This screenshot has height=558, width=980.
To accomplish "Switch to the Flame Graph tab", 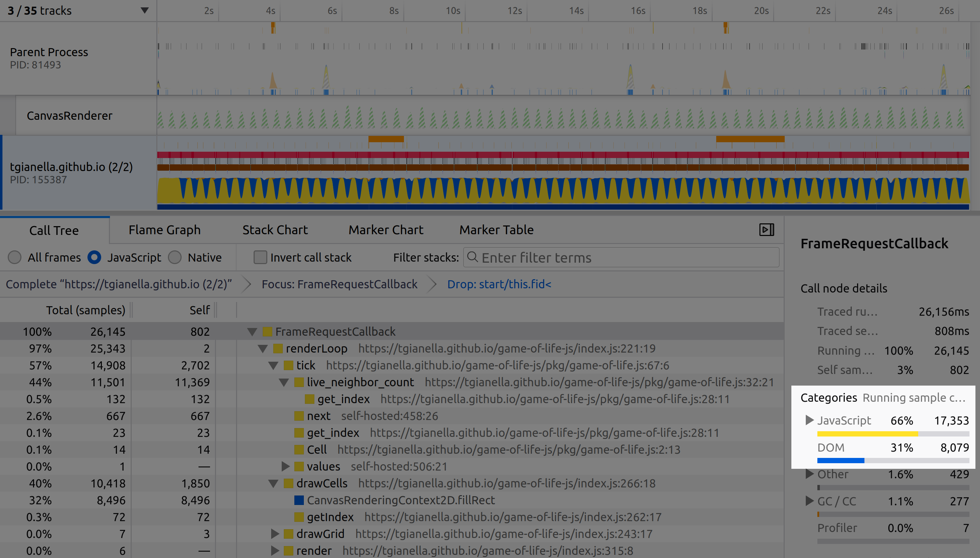I will coord(164,230).
